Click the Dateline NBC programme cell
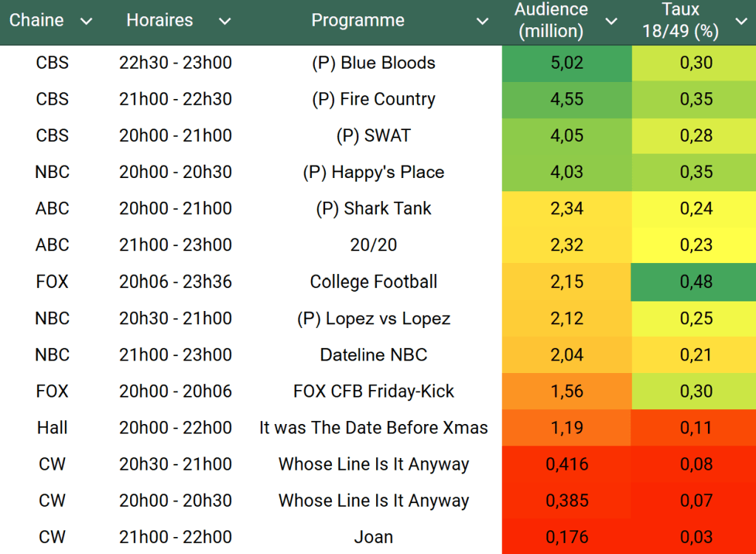Viewport: 756px width, 554px height. [373, 355]
